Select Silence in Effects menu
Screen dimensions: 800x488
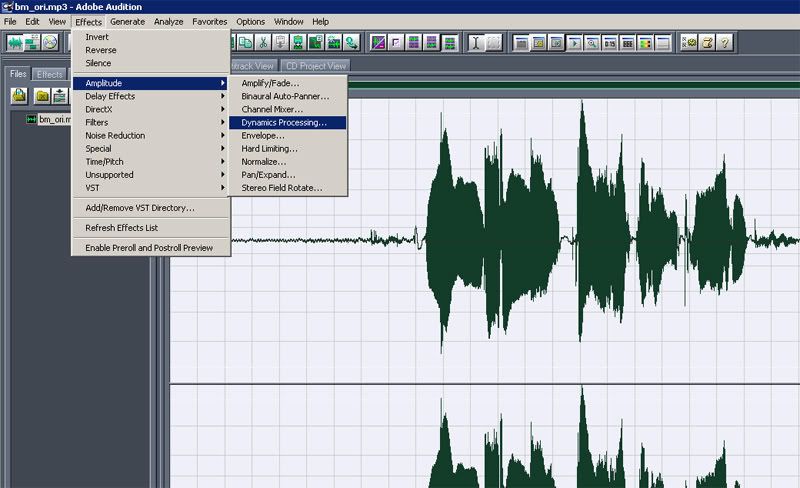pyautogui.click(x=150, y=63)
